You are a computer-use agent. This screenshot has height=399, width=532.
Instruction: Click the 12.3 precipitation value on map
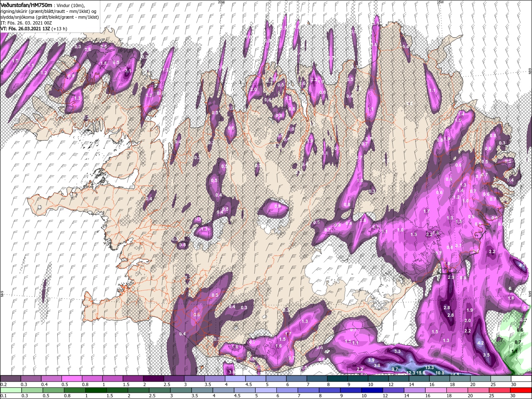pos(411,373)
